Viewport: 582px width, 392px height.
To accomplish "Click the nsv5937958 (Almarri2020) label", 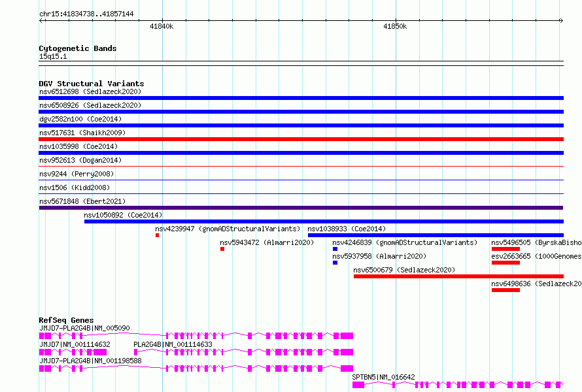I will [x=379, y=256].
